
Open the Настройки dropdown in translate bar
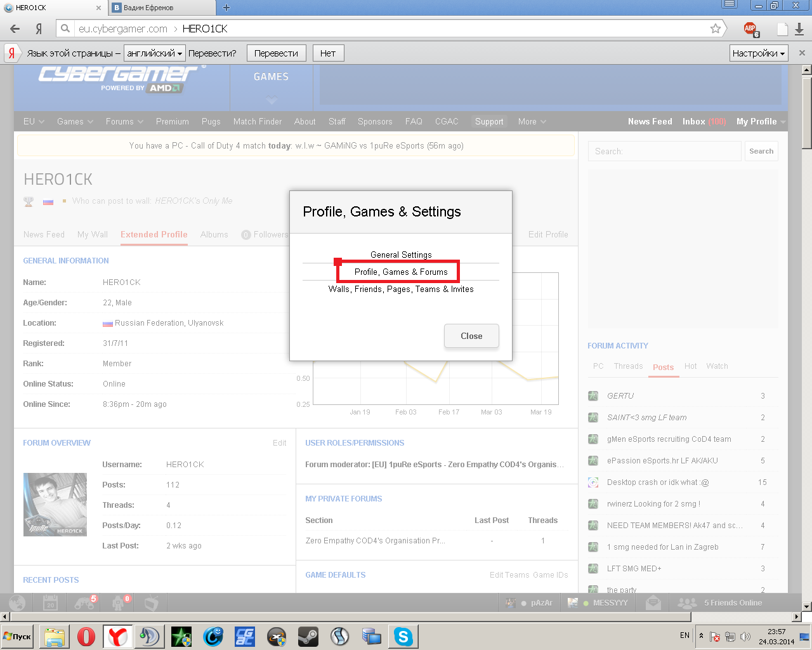point(759,53)
